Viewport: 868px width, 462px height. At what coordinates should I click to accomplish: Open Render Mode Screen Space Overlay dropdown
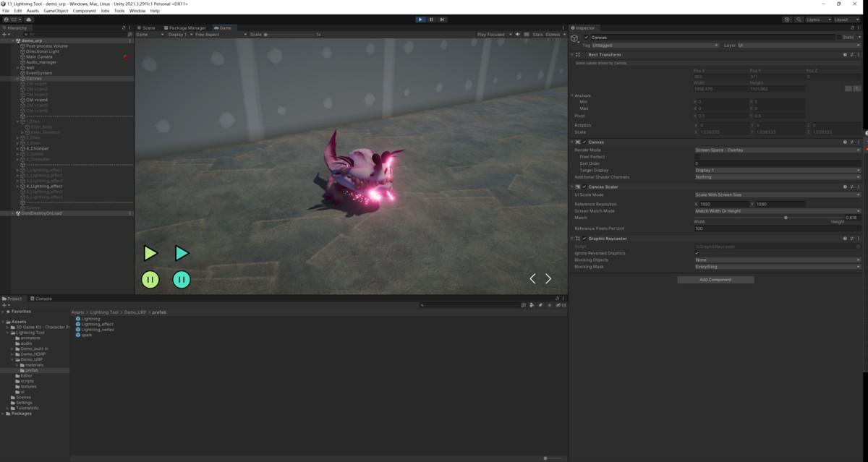coord(778,150)
